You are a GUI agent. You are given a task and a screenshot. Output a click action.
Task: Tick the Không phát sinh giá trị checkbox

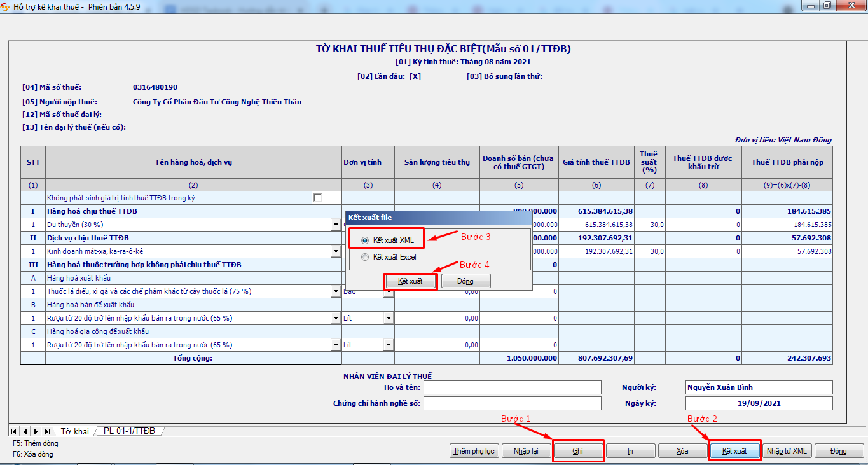(x=318, y=198)
